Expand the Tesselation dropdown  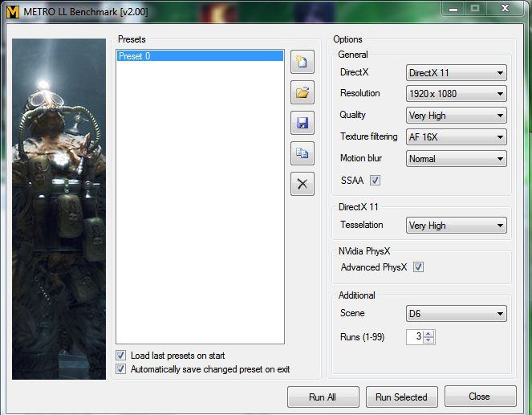[457, 226]
